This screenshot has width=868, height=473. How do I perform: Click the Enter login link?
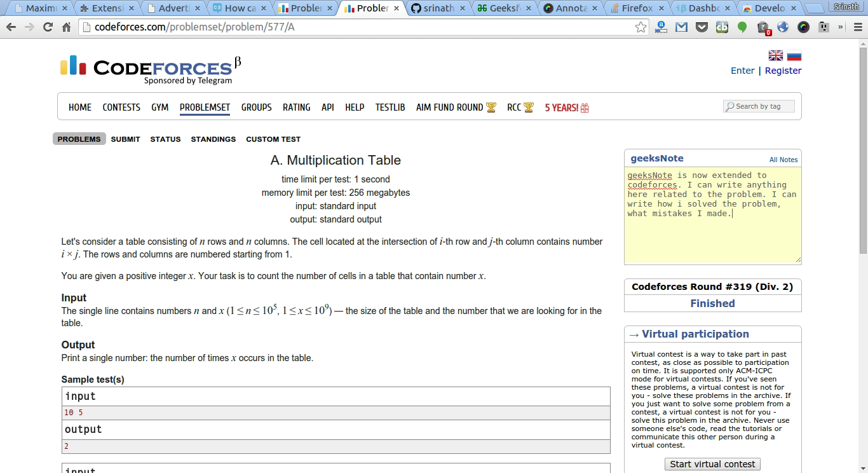click(x=743, y=71)
